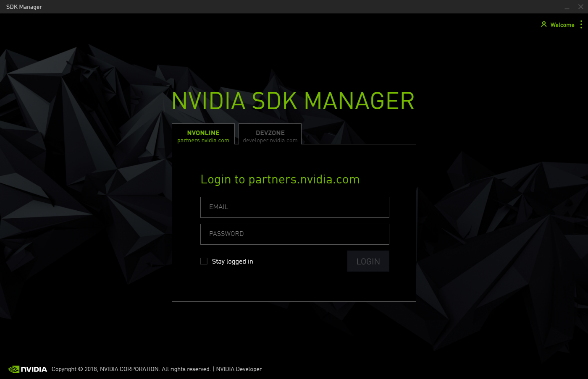Click the 'Login to partners.nvidia.com' heading

280,180
